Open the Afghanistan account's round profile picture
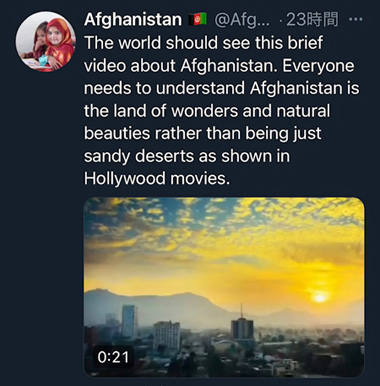 [x=45, y=42]
